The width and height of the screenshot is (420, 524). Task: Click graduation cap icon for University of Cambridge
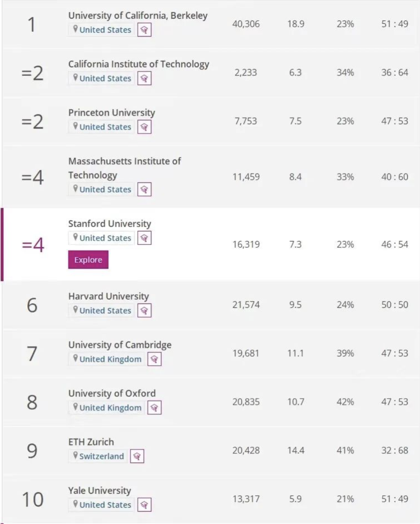[x=154, y=359]
